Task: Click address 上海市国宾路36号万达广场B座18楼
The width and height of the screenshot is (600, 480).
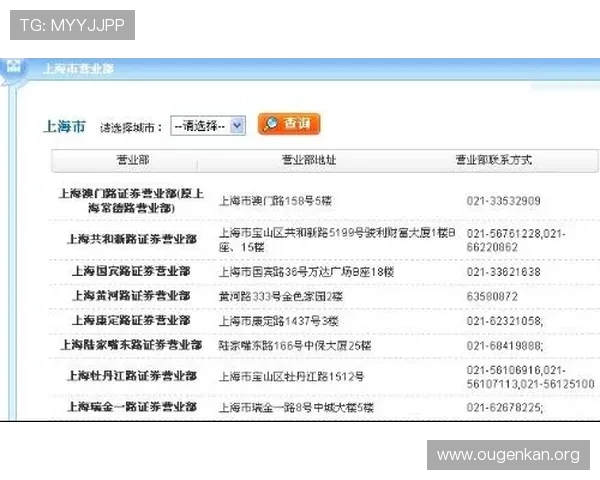Action: coord(306,272)
